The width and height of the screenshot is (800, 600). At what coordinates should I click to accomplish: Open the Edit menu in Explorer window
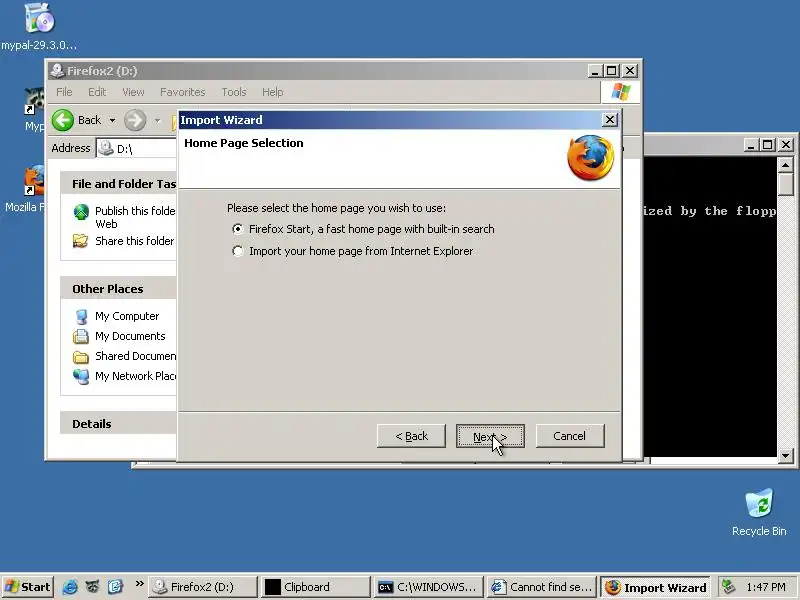97,92
